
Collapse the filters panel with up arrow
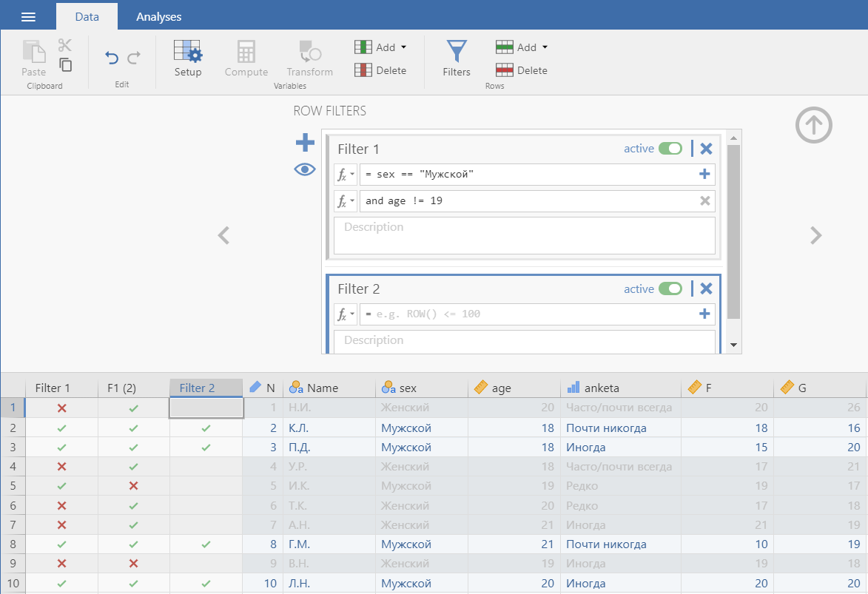[x=814, y=125]
